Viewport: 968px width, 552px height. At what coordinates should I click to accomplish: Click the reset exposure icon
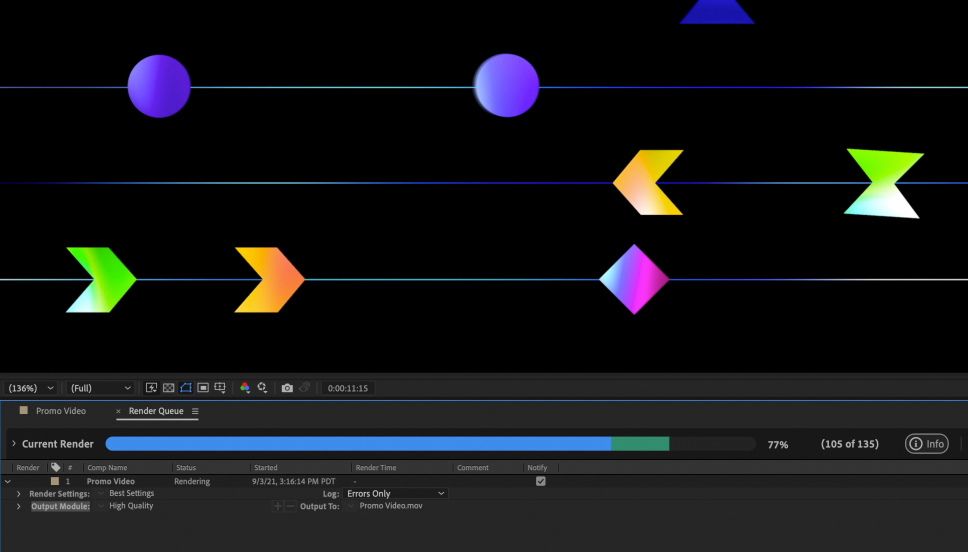(262, 388)
